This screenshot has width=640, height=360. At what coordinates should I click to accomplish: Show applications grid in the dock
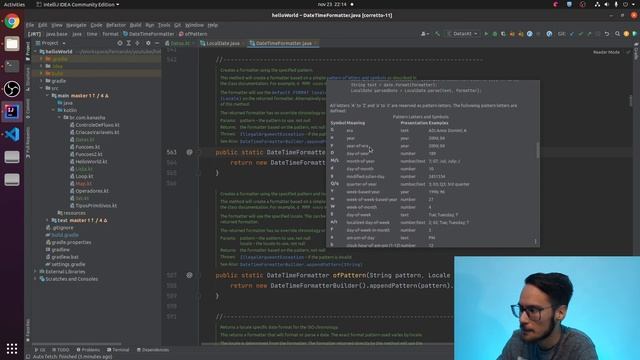12,348
